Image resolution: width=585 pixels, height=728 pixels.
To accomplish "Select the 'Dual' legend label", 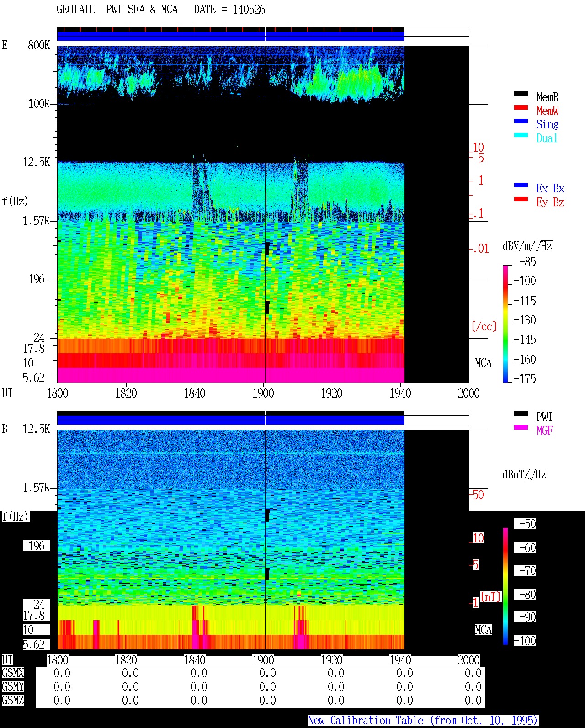I will coord(547,138).
